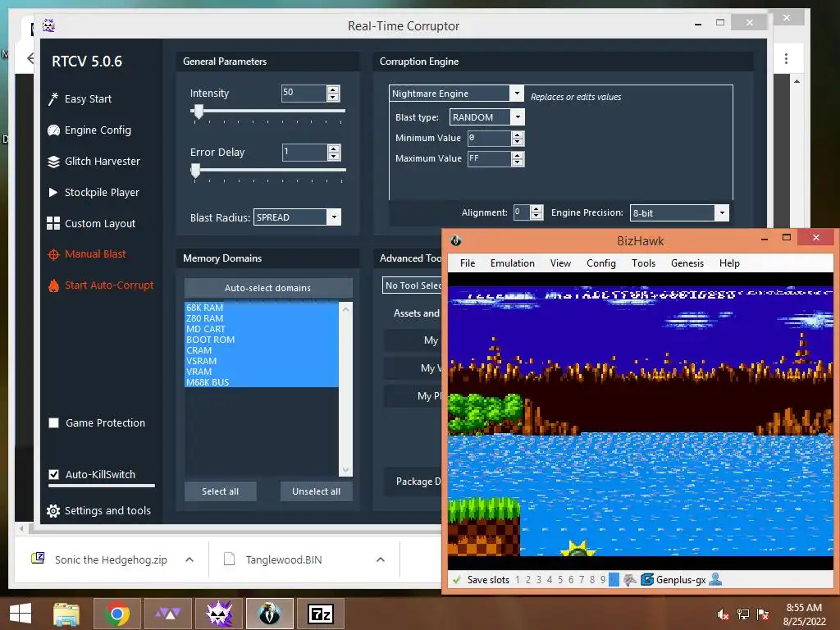The image size is (840, 630).
Task: Select 68K RAM memory domain
Action: click(x=262, y=308)
